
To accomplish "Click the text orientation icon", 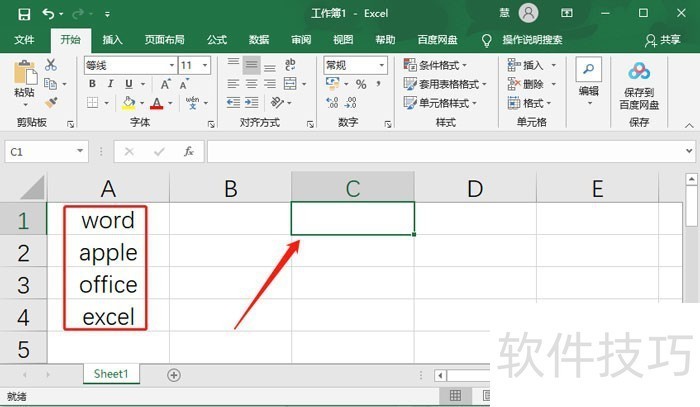I will point(277,103).
